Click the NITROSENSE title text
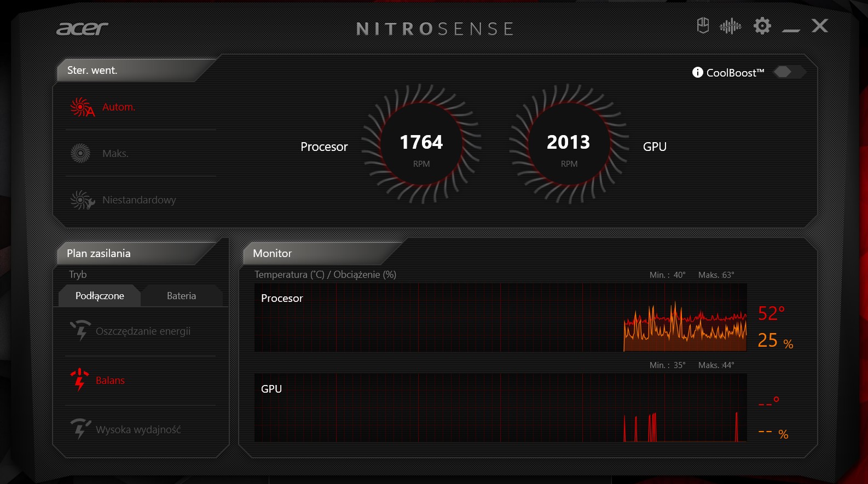 435,28
